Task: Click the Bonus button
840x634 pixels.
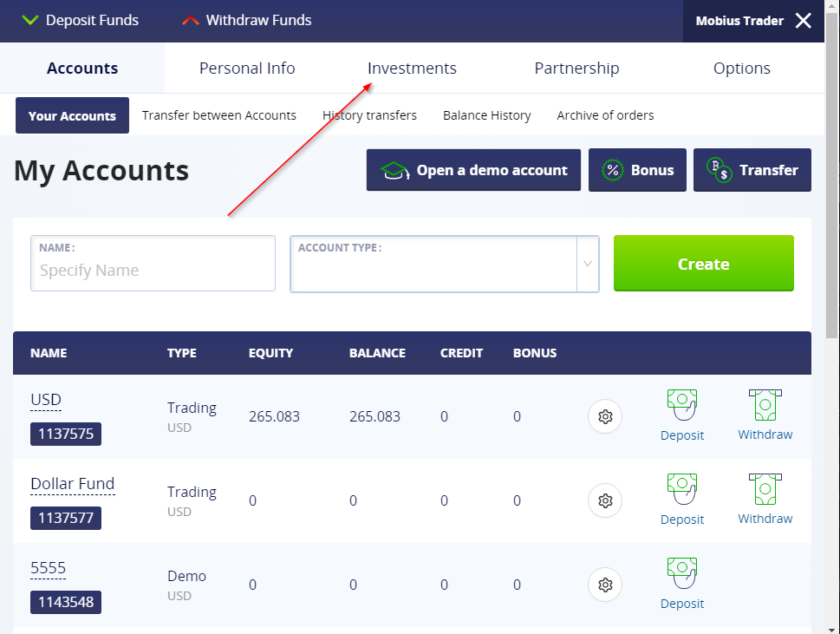Action: pyautogui.click(x=637, y=170)
